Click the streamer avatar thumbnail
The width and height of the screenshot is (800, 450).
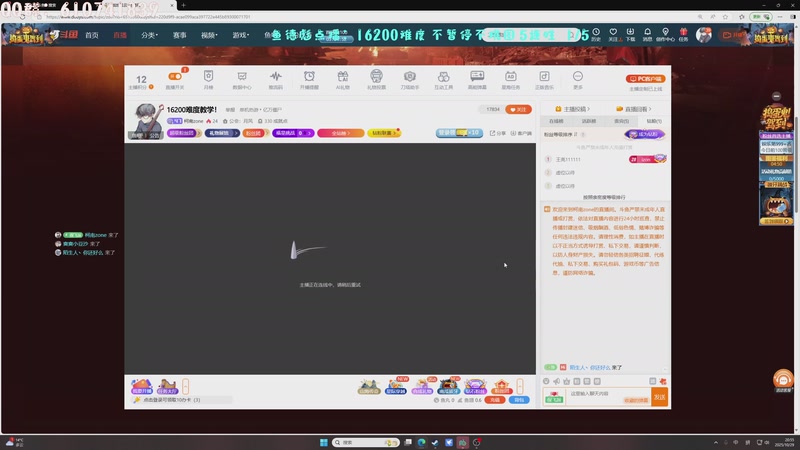click(x=147, y=120)
